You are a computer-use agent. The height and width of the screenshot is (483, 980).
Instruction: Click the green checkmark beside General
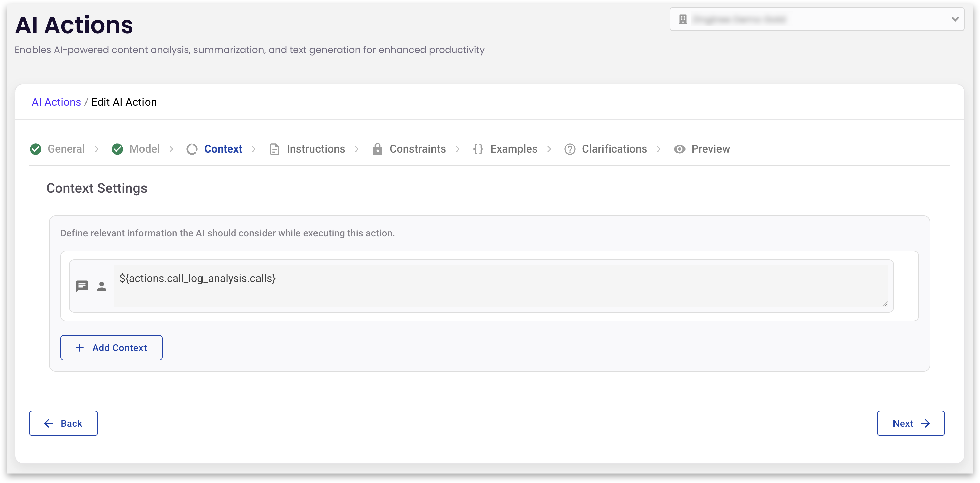pyautogui.click(x=36, y=149)
